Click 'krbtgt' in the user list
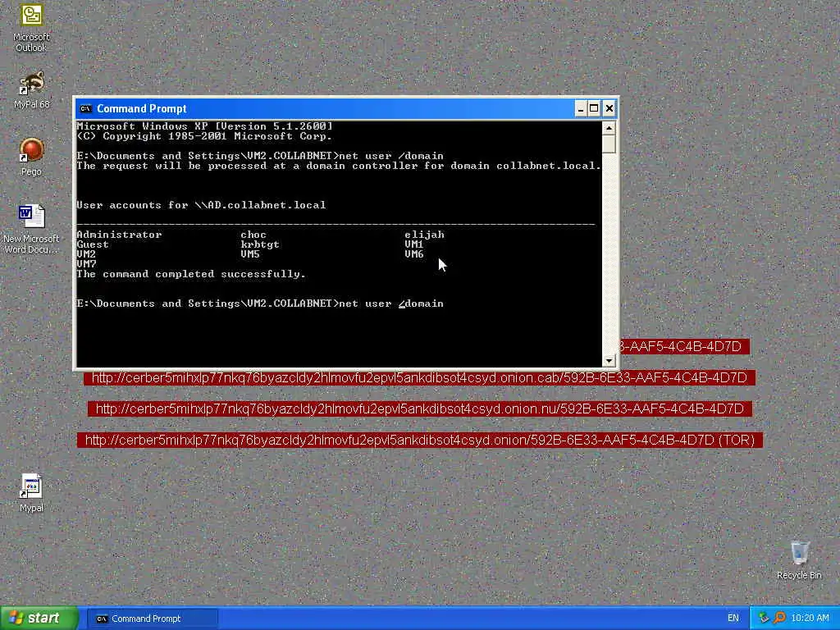The image size is (840, 630). [x=260, y=244]
